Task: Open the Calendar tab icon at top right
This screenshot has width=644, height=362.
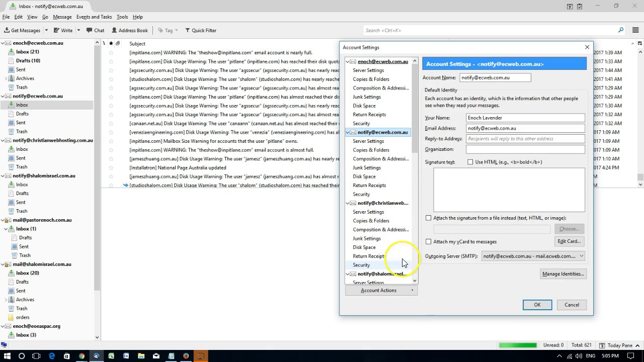Action: (570, 6)
